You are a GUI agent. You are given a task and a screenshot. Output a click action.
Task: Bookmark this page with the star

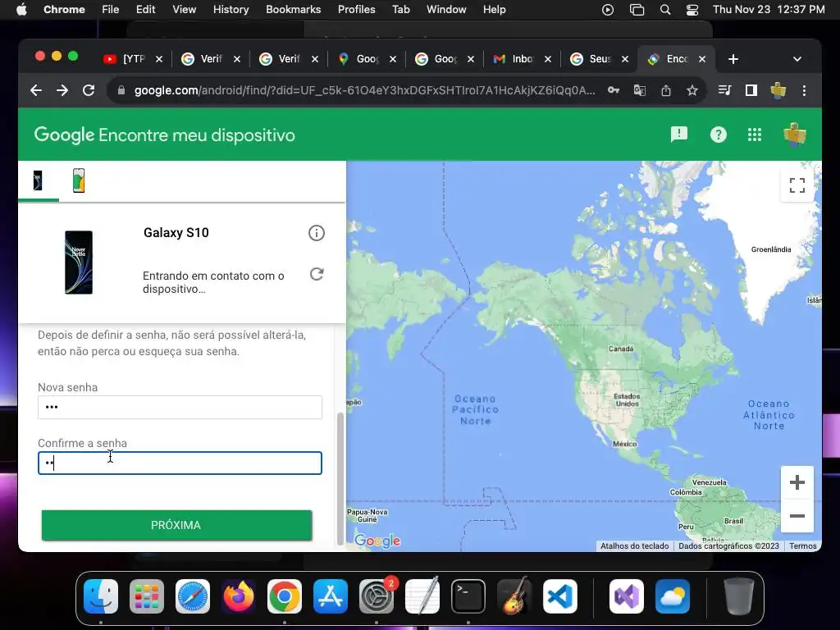click(692, 90)
